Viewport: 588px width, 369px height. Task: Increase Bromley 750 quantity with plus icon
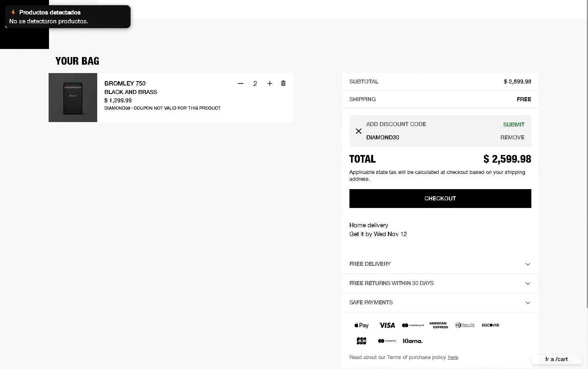[x=270, y=84]
